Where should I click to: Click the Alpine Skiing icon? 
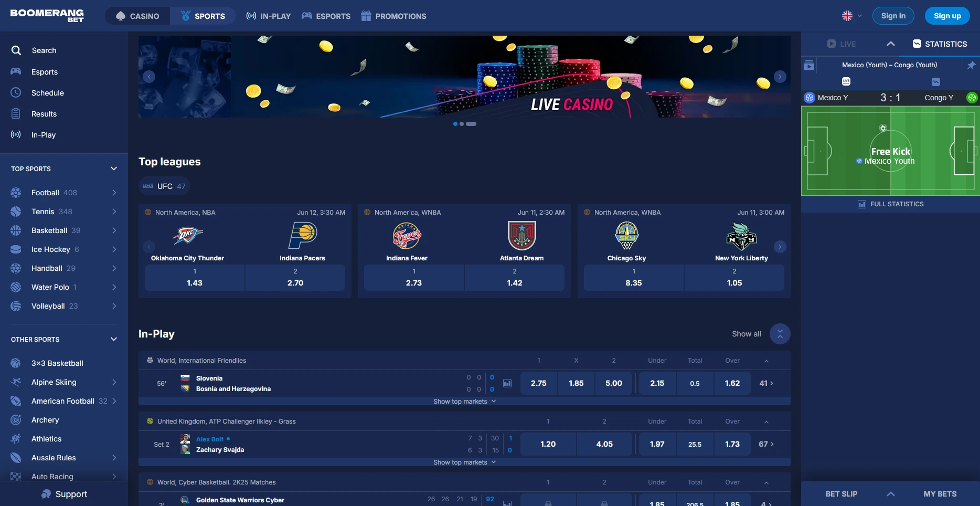16,382
